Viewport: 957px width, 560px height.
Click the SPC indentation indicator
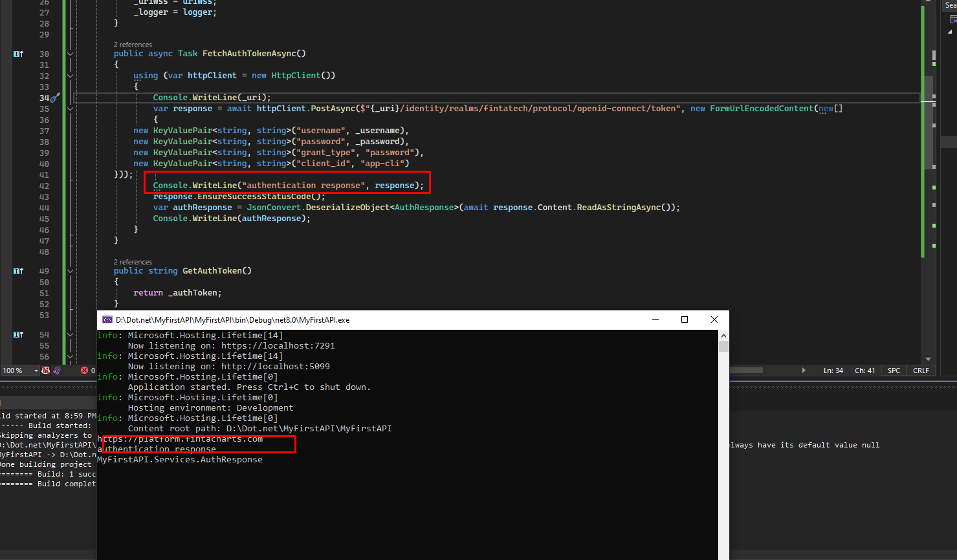(894, 371)
